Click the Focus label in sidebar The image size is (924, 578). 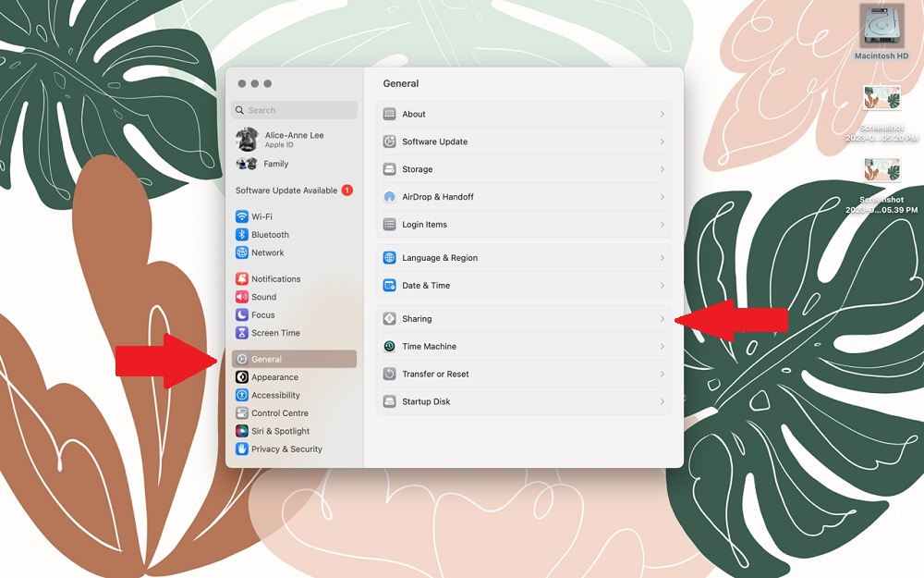point(263,314)
